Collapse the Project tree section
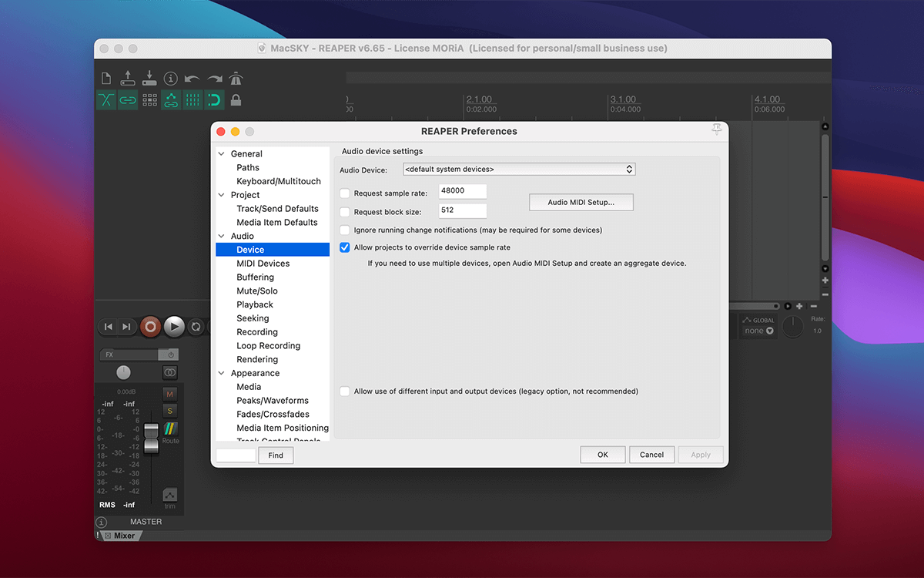Viewport: 924px width, 578px height. pyautogui.click(x=222, y=195)
